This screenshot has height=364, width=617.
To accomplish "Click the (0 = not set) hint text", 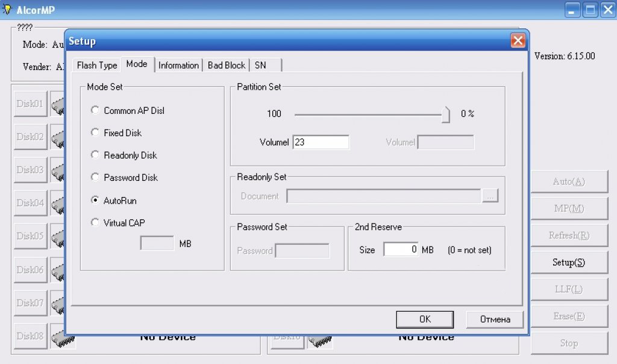I will (x=469, y=250).
